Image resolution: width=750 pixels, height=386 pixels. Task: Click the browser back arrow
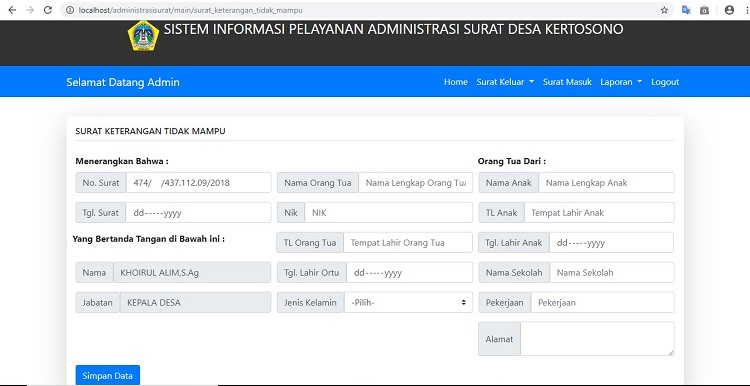coord(12,10)
